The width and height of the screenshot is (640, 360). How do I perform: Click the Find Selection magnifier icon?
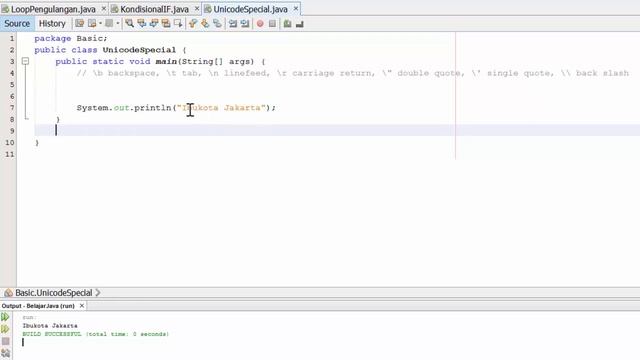click(x=129, y=24)
